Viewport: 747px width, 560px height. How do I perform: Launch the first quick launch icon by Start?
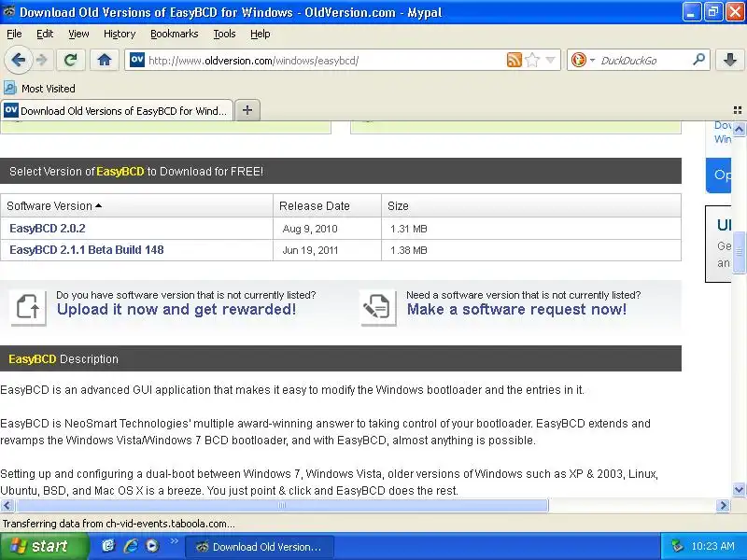pyautogui.click(x=108, y=546)
